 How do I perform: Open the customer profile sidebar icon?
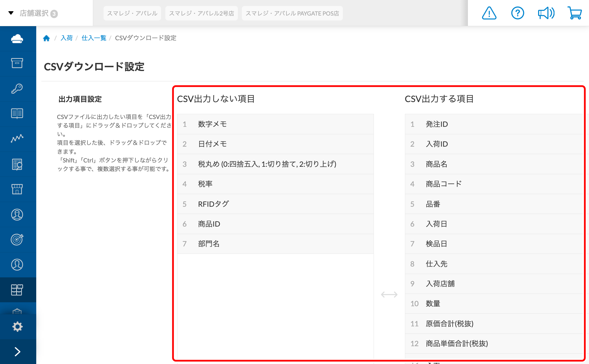coord(17,265)
